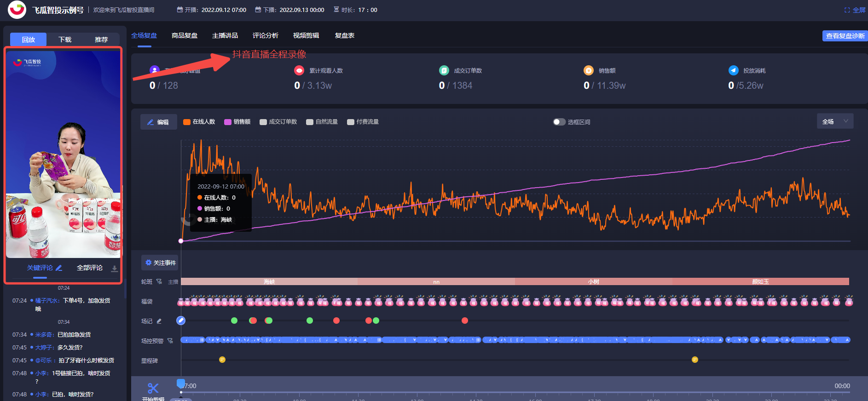Click the blue pen marker on 场记 track
The width and height of the screenshot is (868, 401).
(x=181, y=321)
